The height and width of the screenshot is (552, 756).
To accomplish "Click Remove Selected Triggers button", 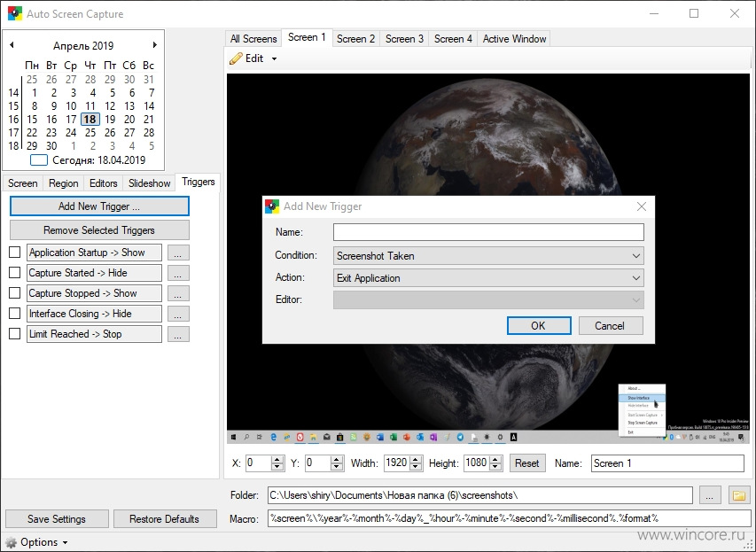I will coord(99,230).
